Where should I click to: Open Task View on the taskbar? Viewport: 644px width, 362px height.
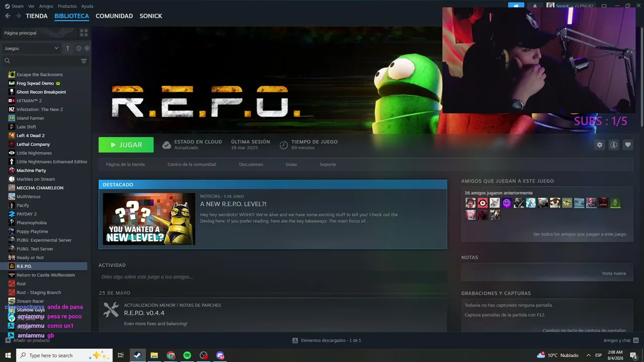click(121, 355)
